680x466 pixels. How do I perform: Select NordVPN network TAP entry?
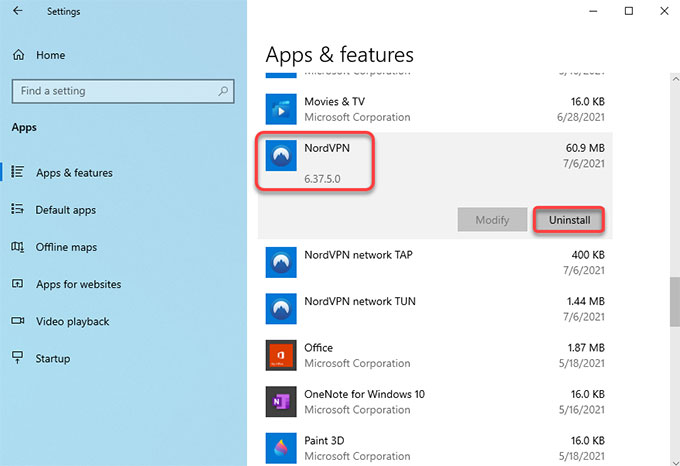tap(358, 255)
